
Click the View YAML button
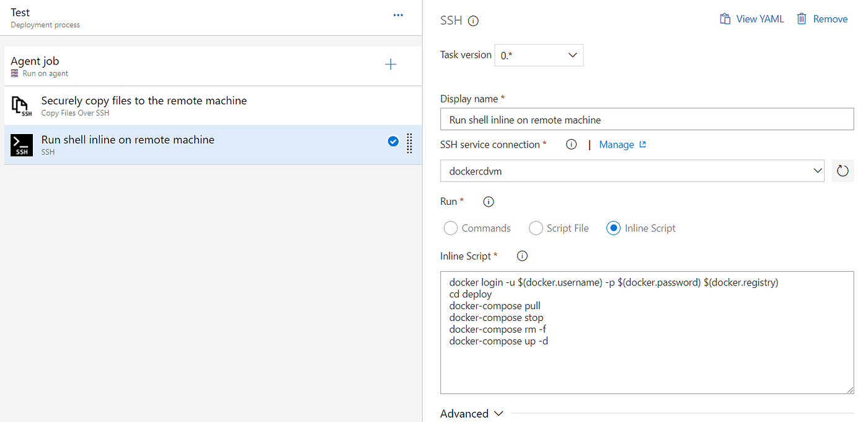click(x=751, y=19)
